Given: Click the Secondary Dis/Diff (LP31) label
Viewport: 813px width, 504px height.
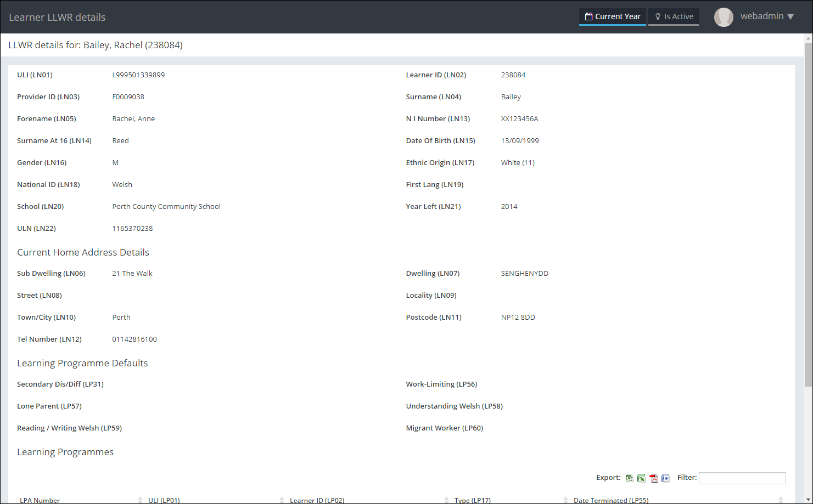Looking at the screenshot, I should (60, 384).
